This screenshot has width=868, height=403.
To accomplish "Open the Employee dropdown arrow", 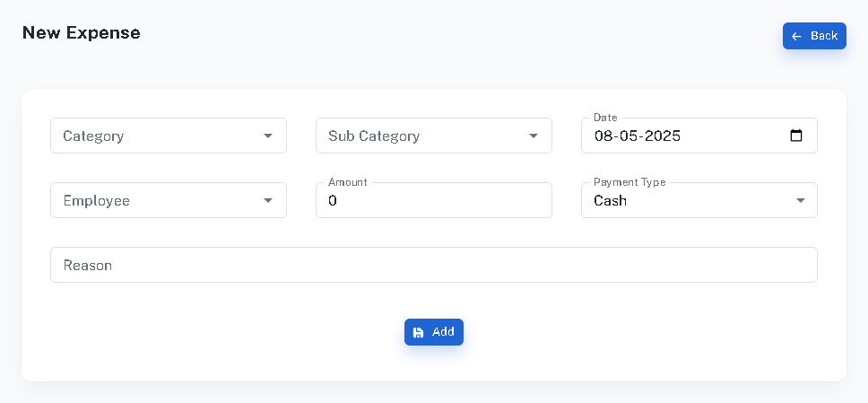I will 268,200.
